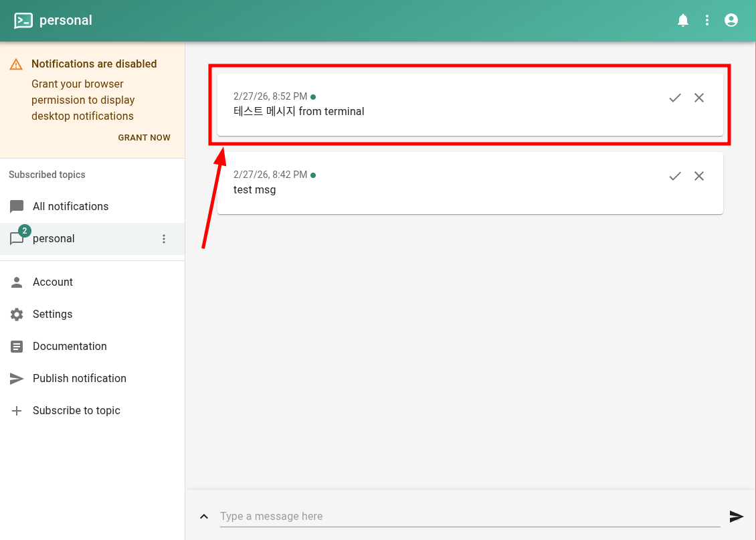Open All notifications view

pyautogui.click(x=70, y=207)
